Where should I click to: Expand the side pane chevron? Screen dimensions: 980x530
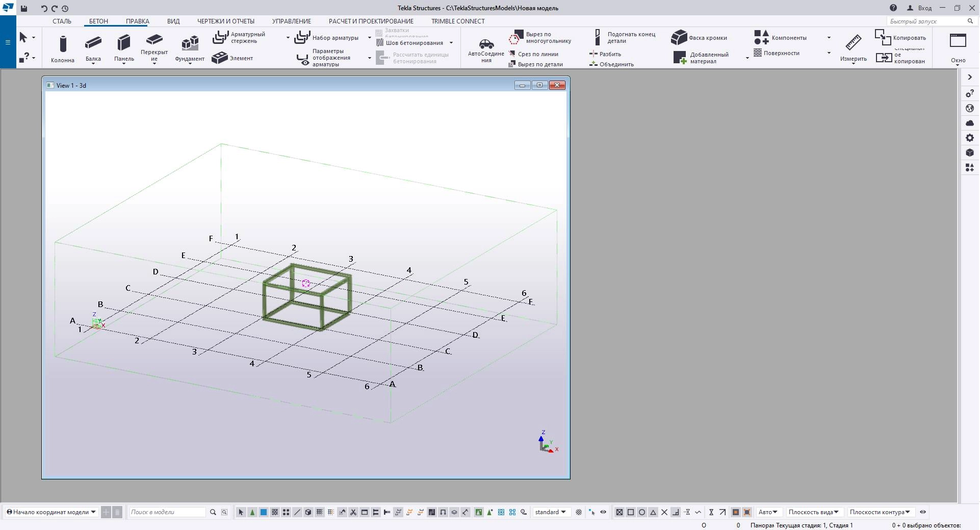pyautogui.click(x=970, y=77)
